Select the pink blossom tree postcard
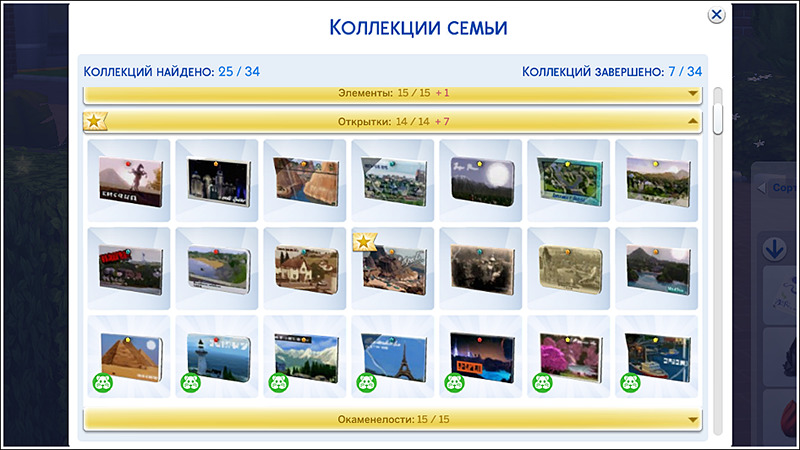 568,356
